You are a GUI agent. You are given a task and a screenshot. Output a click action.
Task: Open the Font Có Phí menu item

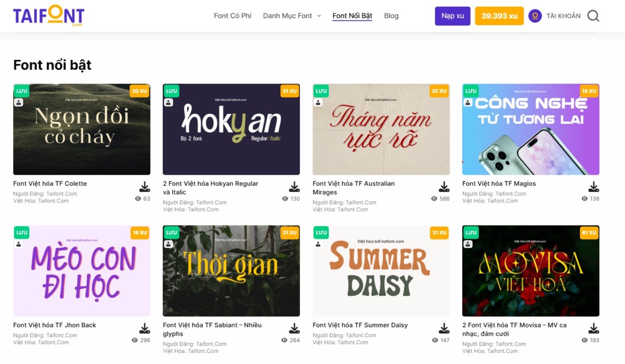232,16
